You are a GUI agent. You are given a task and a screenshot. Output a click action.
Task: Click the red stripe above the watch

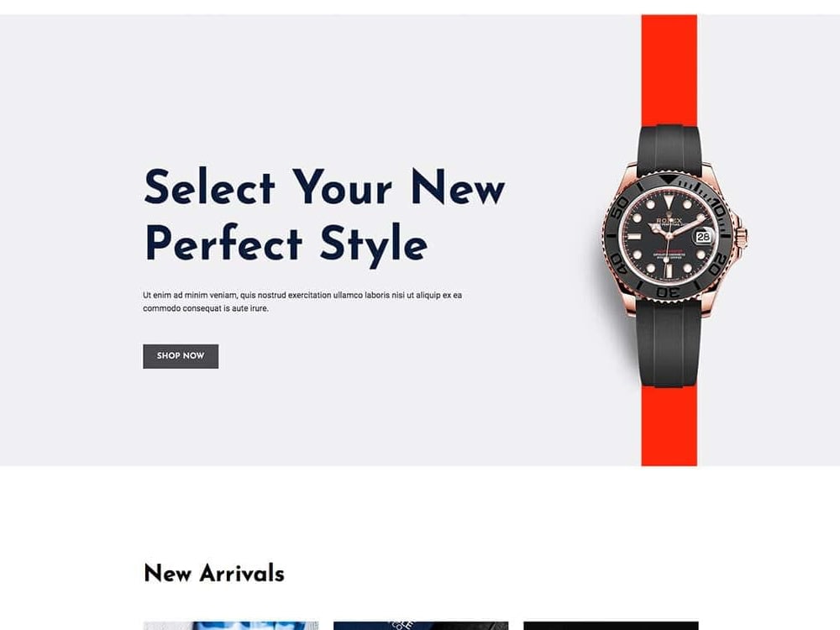(669, 70)
